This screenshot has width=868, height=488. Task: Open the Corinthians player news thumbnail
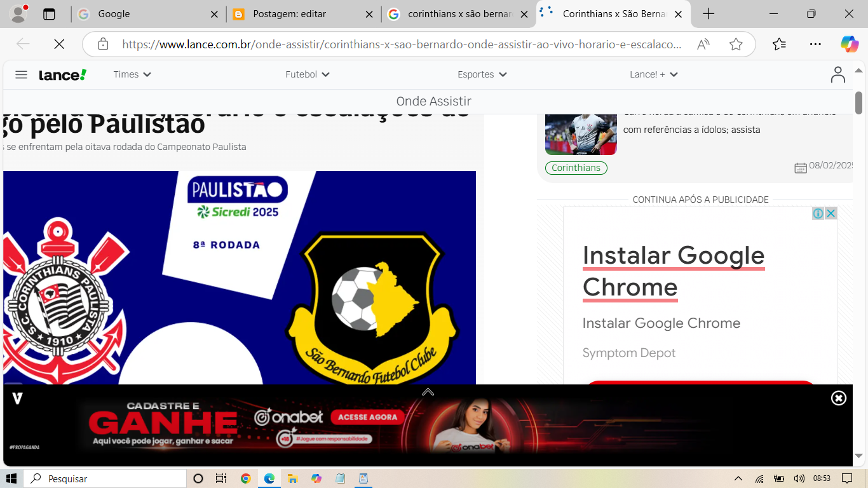(x=581, y=135)
